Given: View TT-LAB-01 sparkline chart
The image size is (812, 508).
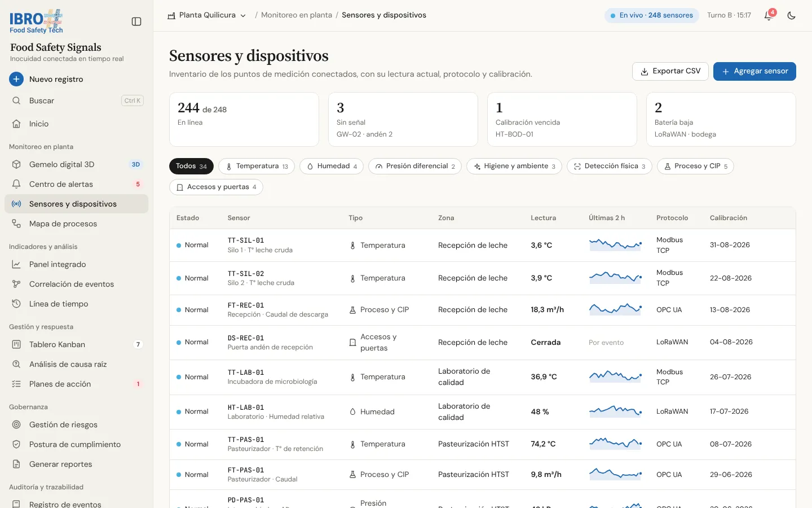Looking at the screenshot, I should click(615, 376).
